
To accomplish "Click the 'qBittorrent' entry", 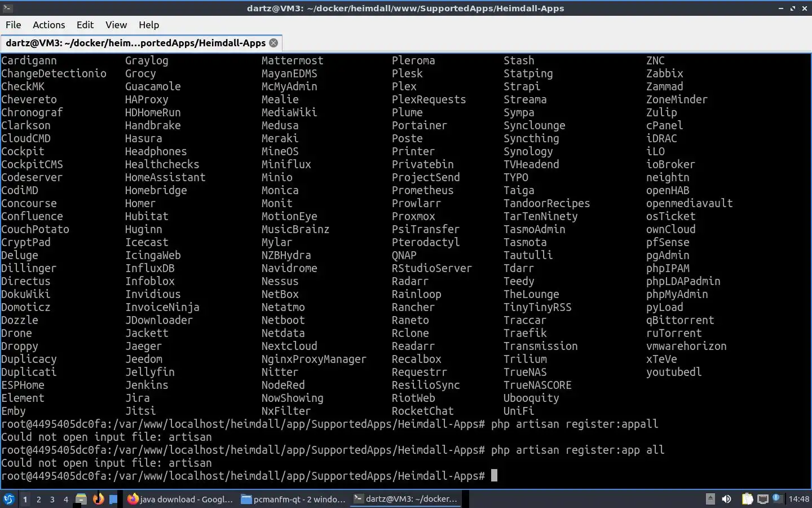I will coord(680,320).
